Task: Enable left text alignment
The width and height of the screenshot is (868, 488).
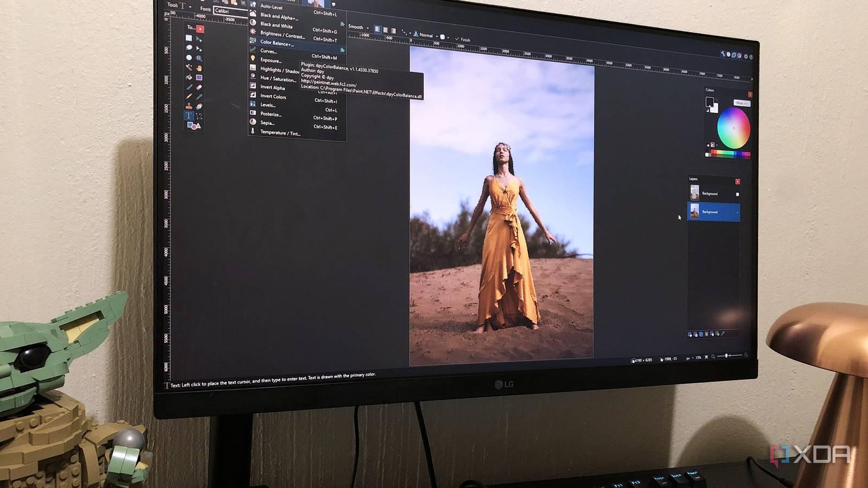Action: (378, 29)
